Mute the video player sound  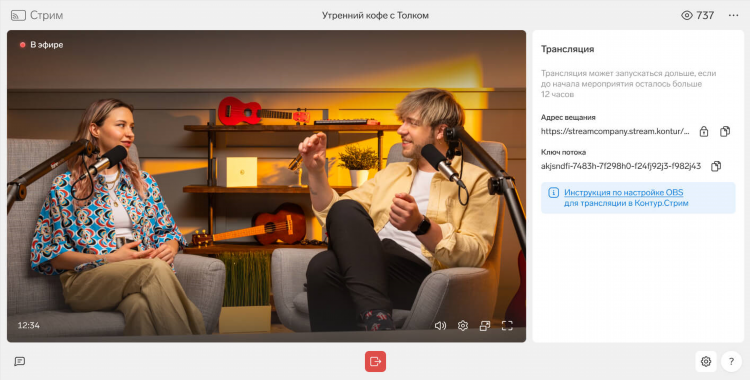click(440, 325)
